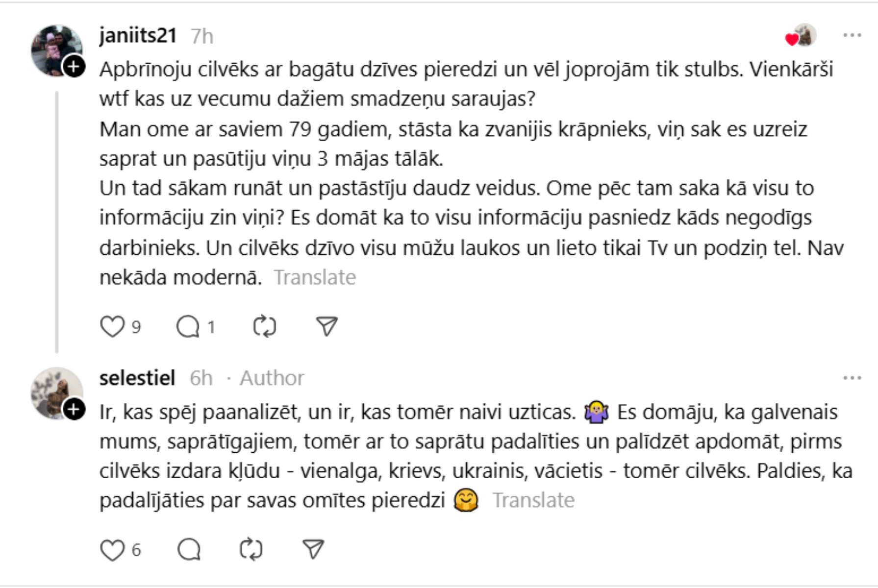Image resolution: width=878 pixels, height=588 pixels.
Task: Translate selestiel's reply
Action: (x=533, y=500)
